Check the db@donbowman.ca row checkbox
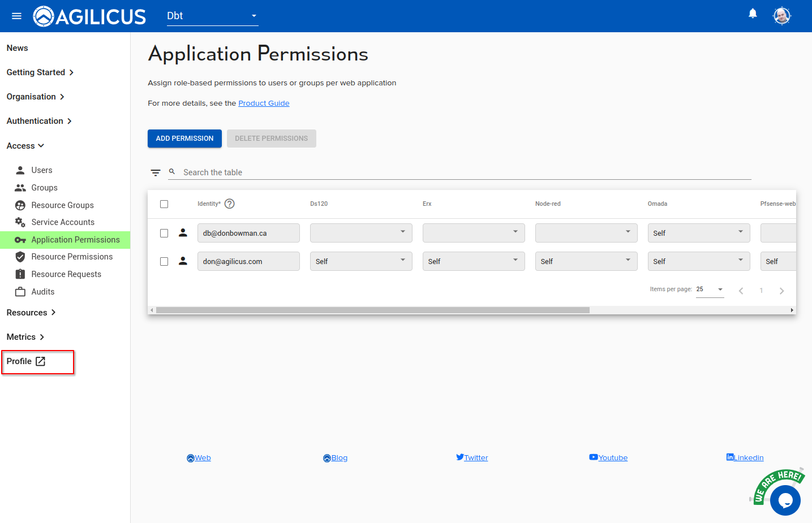Image resolution: width=812 pixels, height=523 pixels. tap(164, 233)
